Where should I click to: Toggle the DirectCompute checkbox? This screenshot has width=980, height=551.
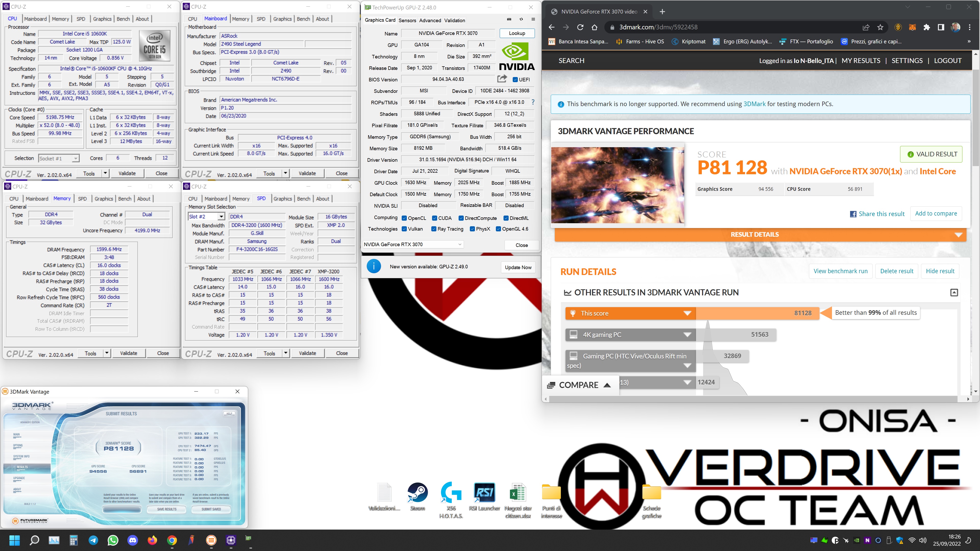(x=461, y=218)
